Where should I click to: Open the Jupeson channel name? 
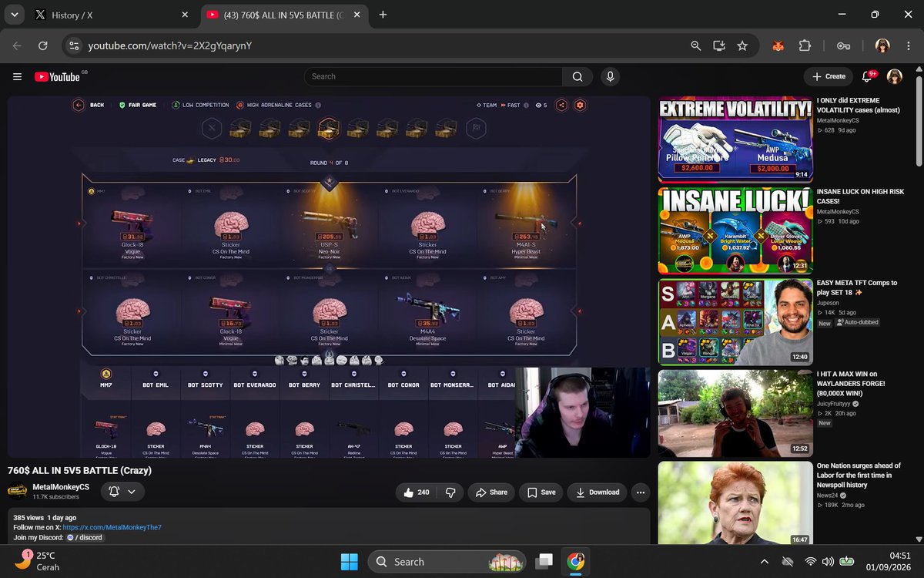pos(829,303)
